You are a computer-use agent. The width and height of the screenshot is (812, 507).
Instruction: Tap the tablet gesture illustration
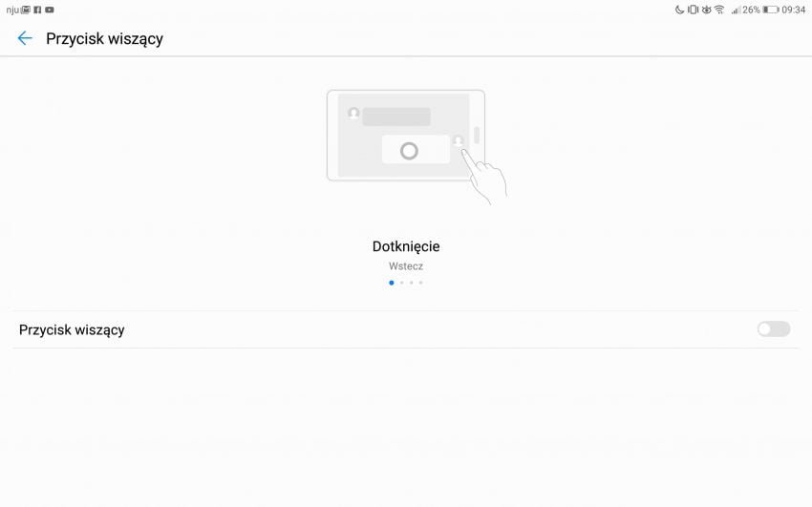[417, 146]
